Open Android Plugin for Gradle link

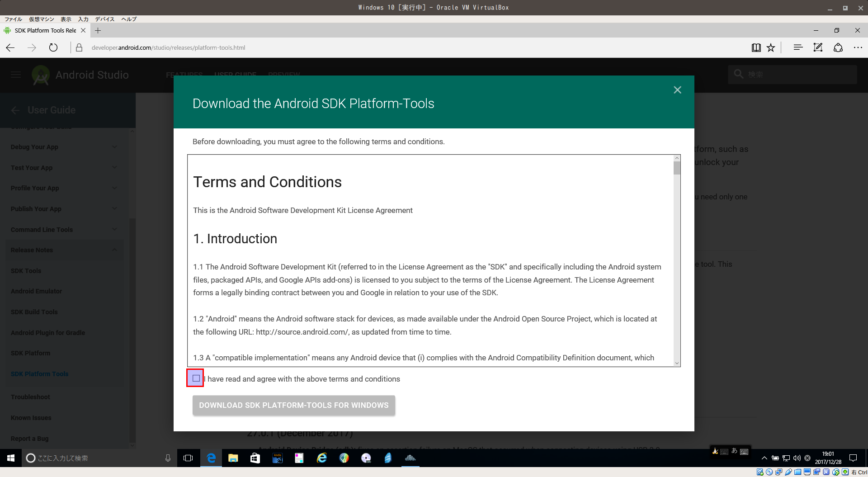coord(48,333)
